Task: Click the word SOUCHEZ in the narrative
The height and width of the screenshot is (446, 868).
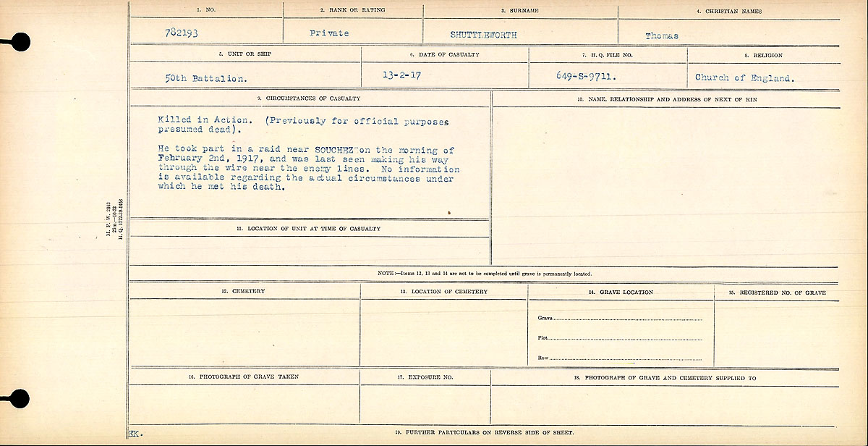Action: point(310,148)
